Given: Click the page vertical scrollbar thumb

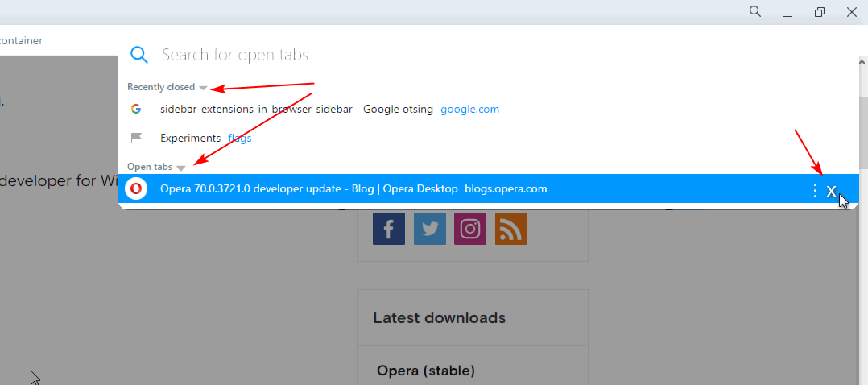Looking at the screenshot, I should [x=863, y=133].
